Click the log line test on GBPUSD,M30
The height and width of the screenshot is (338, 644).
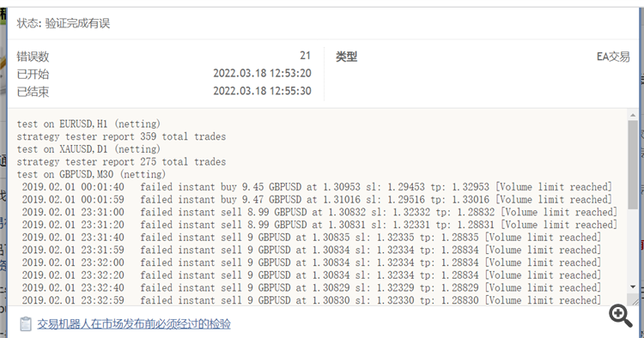point(91,174)
